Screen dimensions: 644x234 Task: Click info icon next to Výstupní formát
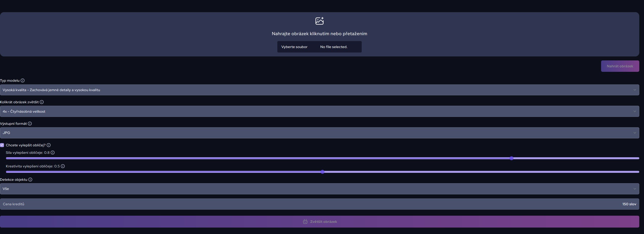30,124
